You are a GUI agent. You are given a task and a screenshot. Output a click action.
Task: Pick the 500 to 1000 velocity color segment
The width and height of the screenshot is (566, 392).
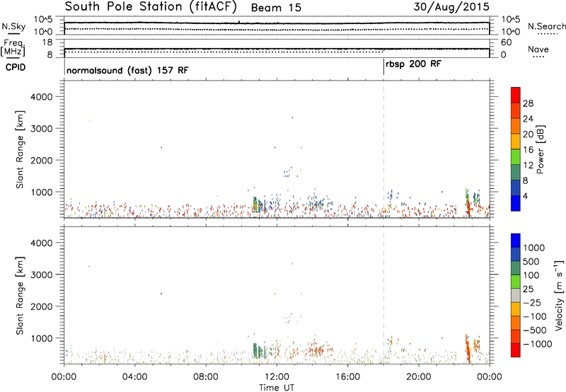[516, 255]
